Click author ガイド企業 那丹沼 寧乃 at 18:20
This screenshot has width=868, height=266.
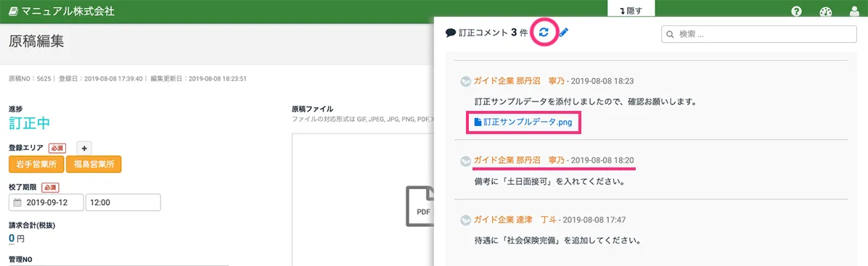pyautogui.click(x=519, y=160)
